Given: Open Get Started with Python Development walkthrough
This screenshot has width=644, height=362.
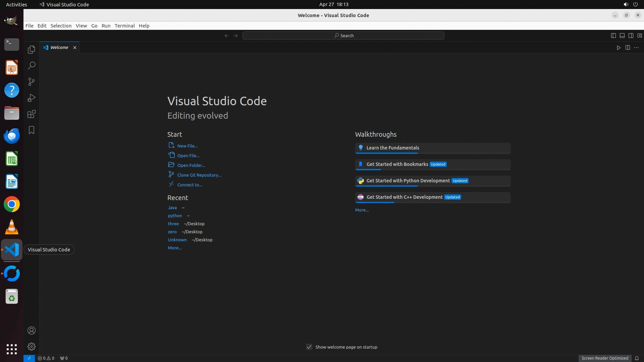Looking at the screenshot, I should 408,181.
